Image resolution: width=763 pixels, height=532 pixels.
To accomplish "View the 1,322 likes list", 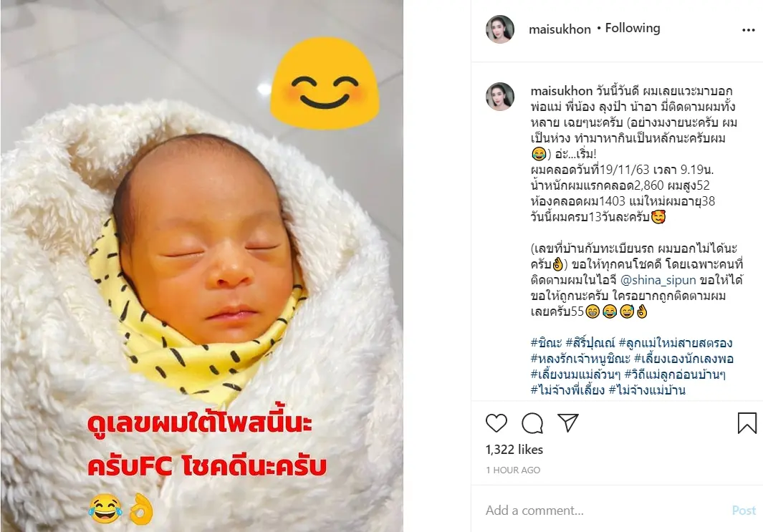I will click(x=514, y=450).
